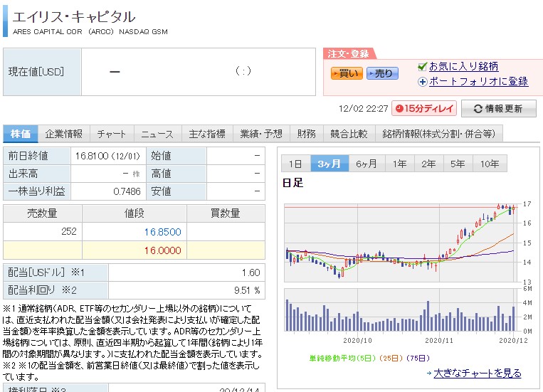Click the ARES CAPITAL COR (ARCC) subtitle
Viewport: 543px width, 392px height.
(90, 32)
